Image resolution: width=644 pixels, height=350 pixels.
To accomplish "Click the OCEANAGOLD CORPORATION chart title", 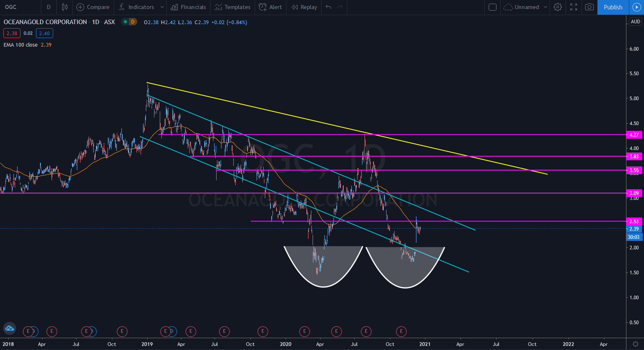I will click(x=45, y=22).
